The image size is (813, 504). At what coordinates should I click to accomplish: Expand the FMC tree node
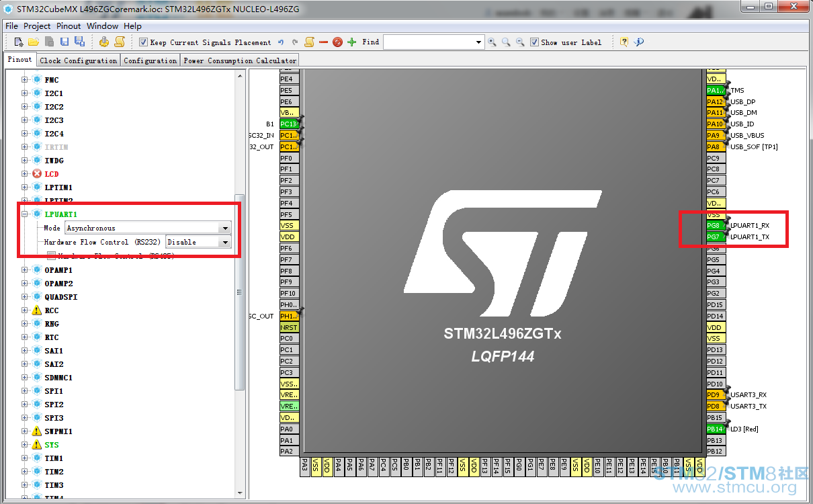click(24, 79)
